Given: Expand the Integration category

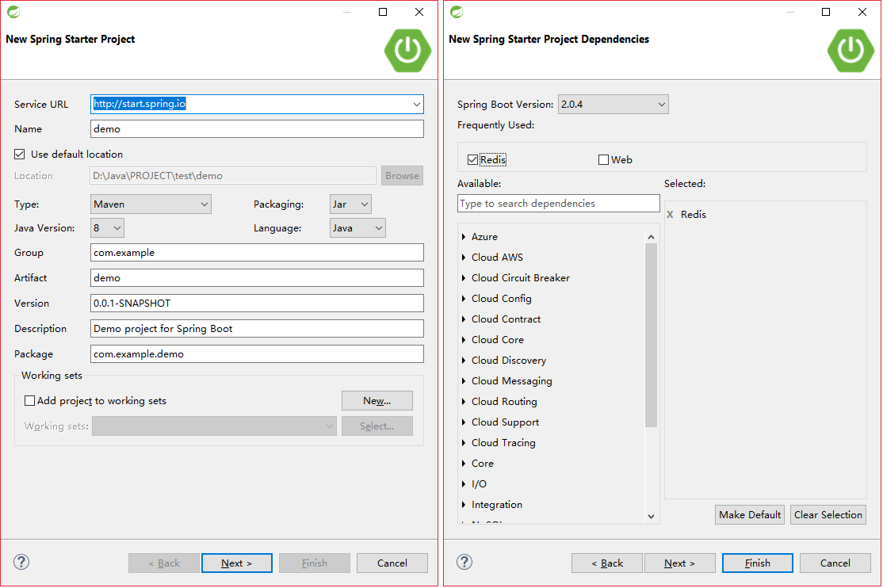Looking at the screenshot, I should (464, 505).
